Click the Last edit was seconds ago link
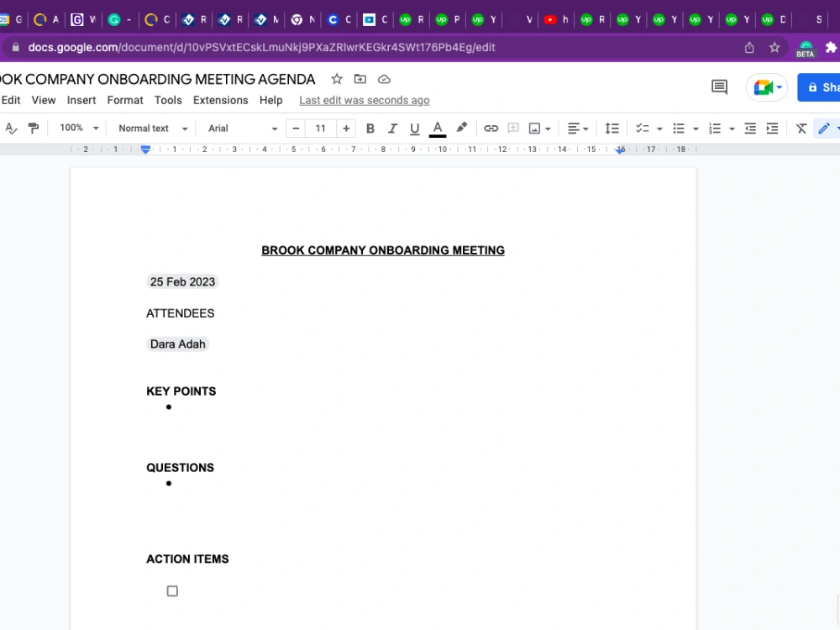Image resolution: width=840 pixels, height=630 pixels. 365,100
